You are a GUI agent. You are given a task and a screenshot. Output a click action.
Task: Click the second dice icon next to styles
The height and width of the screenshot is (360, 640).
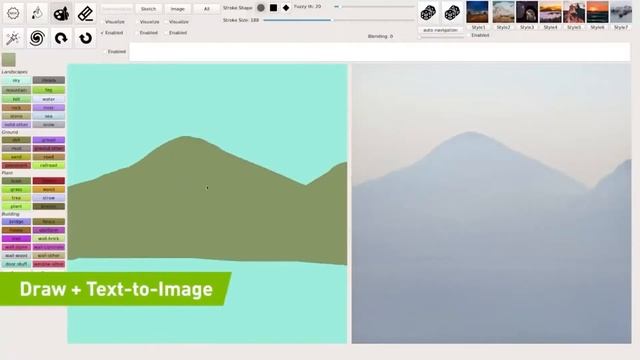coord(452,13)
